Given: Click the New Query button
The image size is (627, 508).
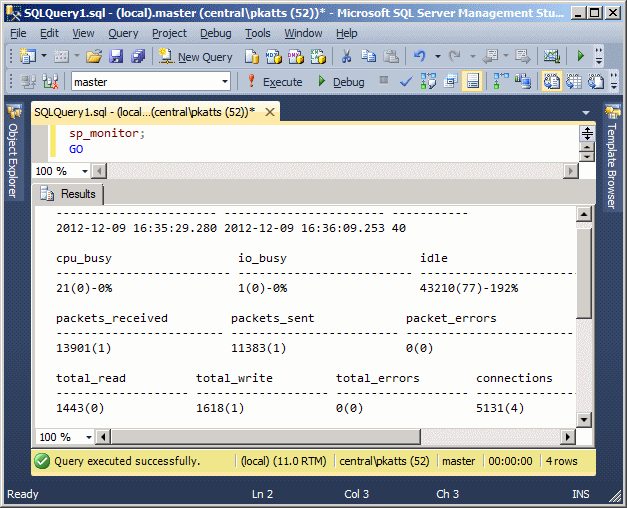Looking at the screenshot, I should coord(195,57).
